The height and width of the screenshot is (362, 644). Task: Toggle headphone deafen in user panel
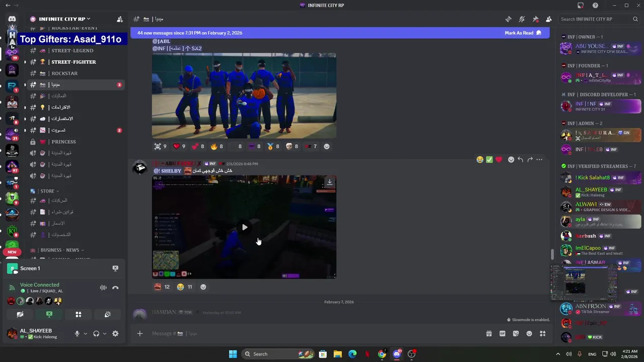[96, 333]
